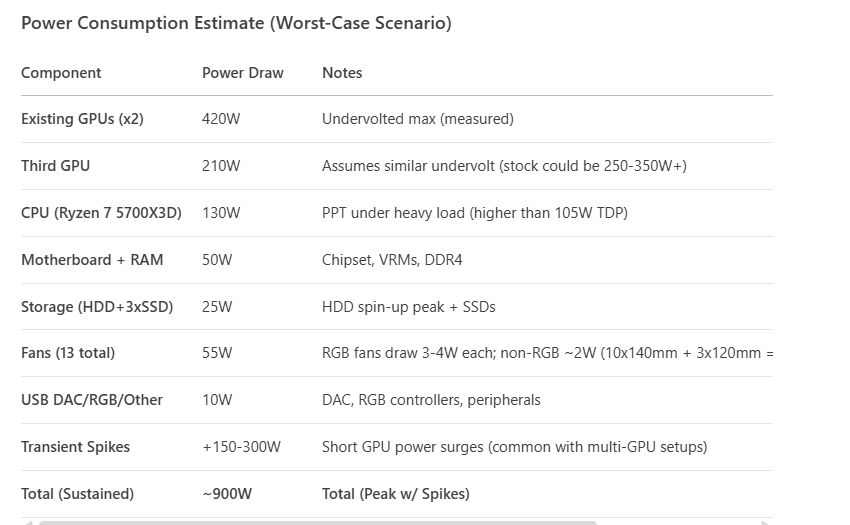Click the Fans (13 total) cell
Viewport: 850px width, 525px height.
68,353
